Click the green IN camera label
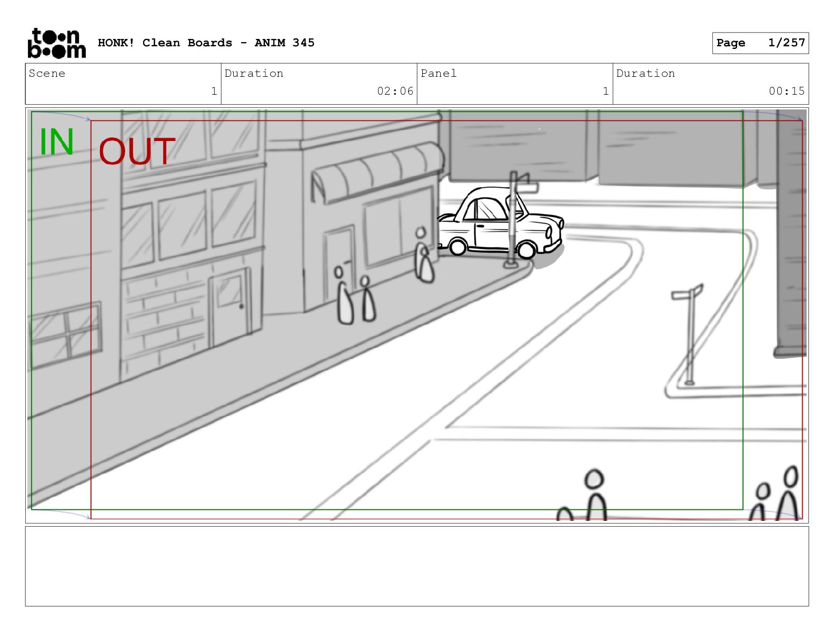 point(56,142)
